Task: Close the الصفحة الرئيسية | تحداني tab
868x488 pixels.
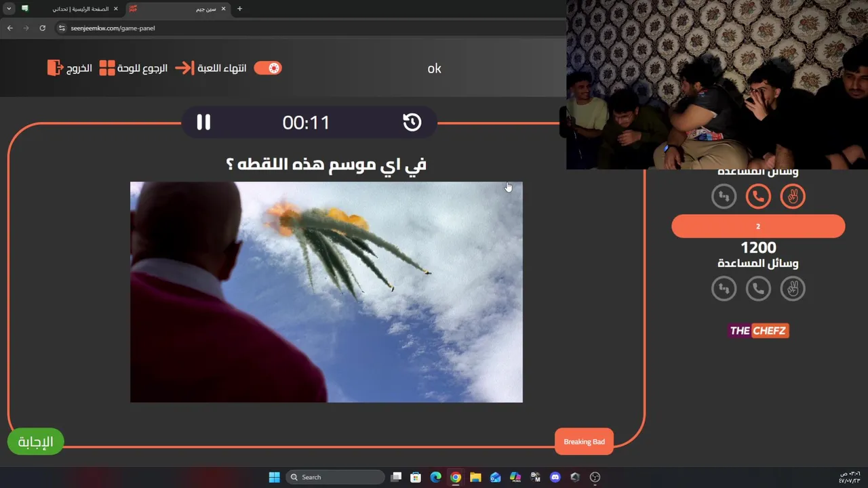Action: pyautogui.click(x=115, y=9)
